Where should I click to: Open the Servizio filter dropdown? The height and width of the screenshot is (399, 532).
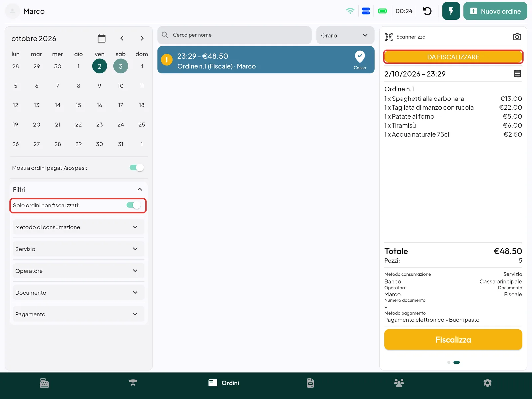click(x=78, y=249)
